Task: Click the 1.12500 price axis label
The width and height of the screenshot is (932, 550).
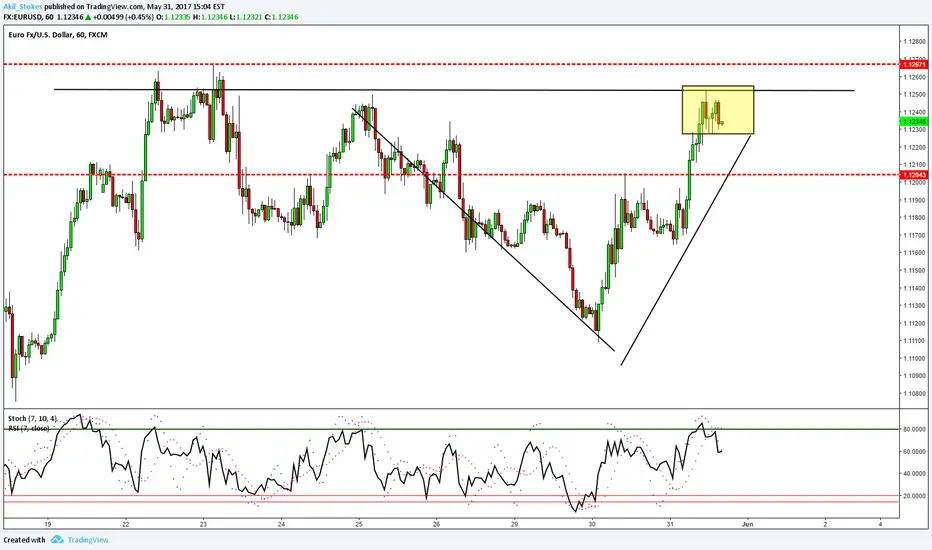Action: coord(914,95)
